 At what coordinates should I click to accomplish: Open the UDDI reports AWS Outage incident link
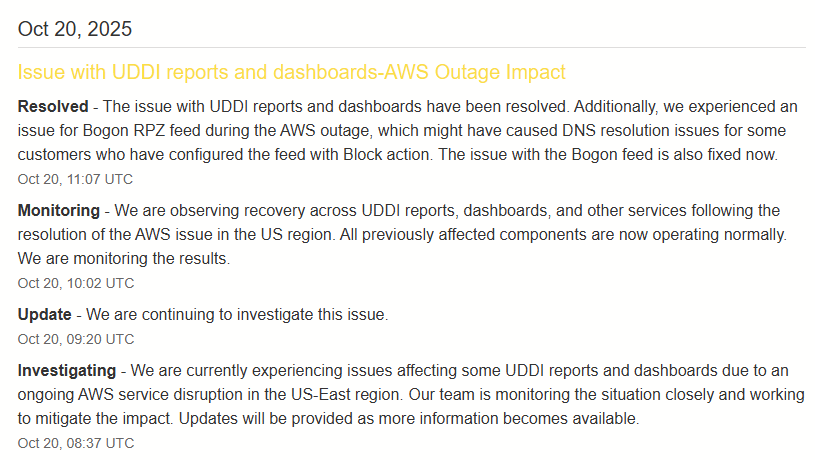coord(291,72)
